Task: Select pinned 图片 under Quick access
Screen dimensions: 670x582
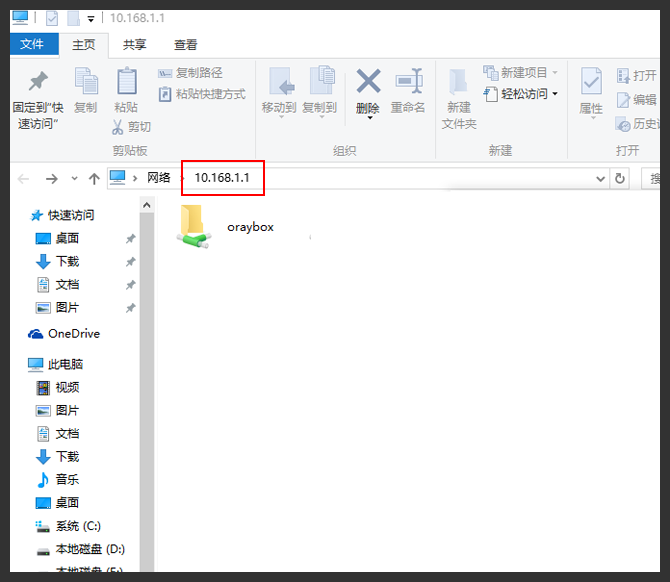Action: tap(57, 308)
